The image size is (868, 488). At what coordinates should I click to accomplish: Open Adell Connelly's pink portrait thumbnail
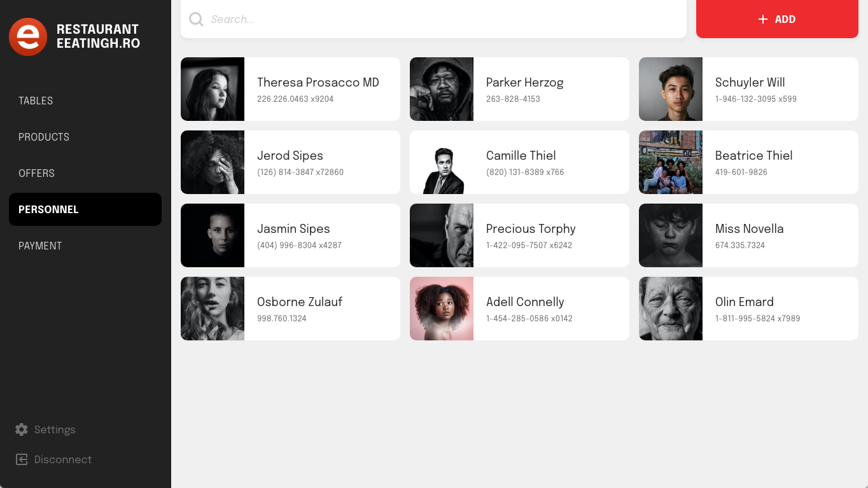point(442,309)
